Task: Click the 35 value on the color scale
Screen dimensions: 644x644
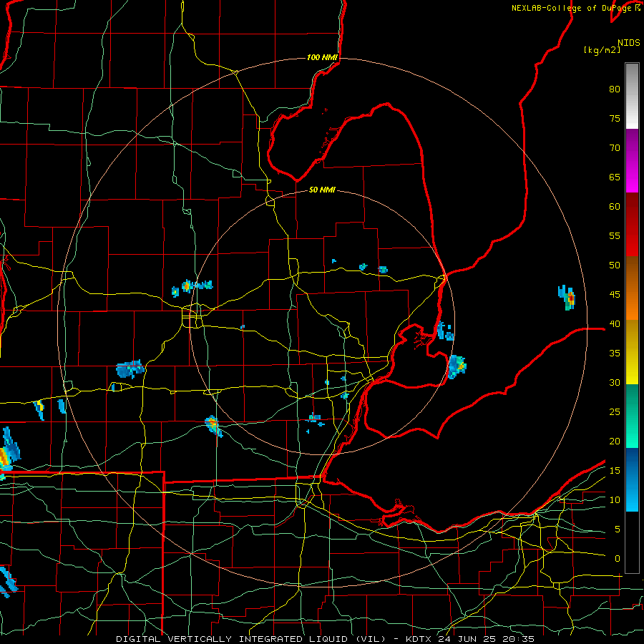Action: [x=615, y=353]
